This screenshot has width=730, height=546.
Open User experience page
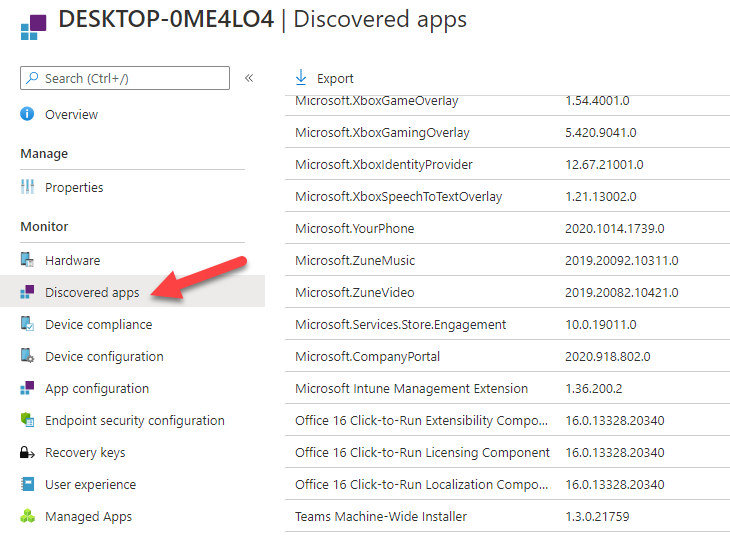click(x=90, y=485)
